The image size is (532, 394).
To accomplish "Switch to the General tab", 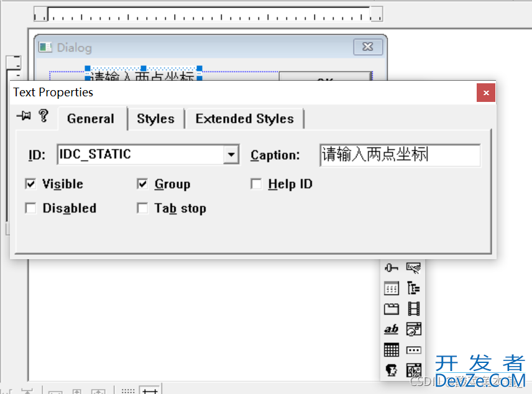I will [x=91, y=119].
